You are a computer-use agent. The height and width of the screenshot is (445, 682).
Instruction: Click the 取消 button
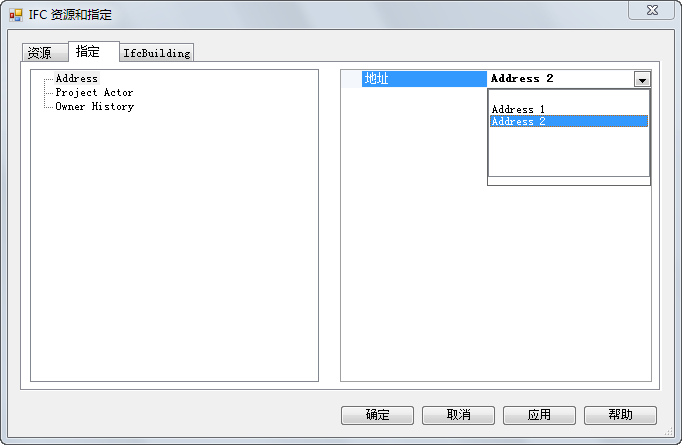458,415
